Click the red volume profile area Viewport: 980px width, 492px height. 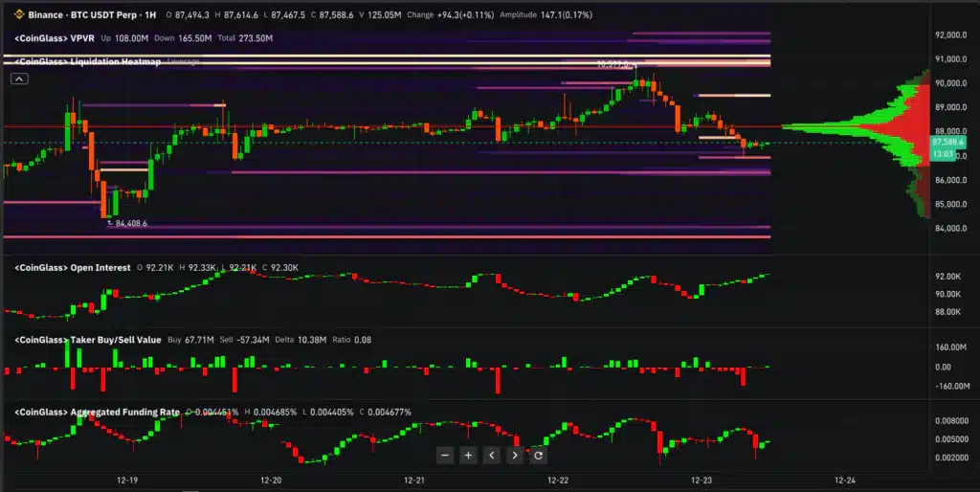click(914, 124)
